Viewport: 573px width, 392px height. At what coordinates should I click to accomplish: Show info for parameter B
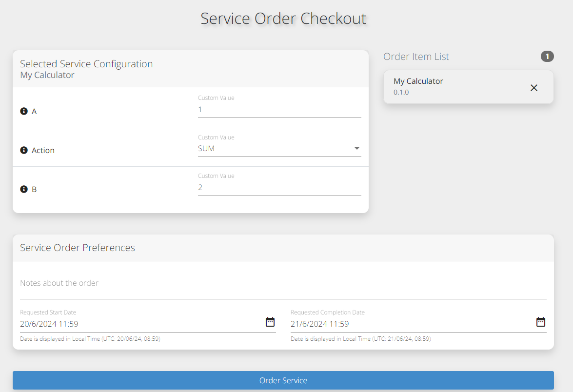24,189
